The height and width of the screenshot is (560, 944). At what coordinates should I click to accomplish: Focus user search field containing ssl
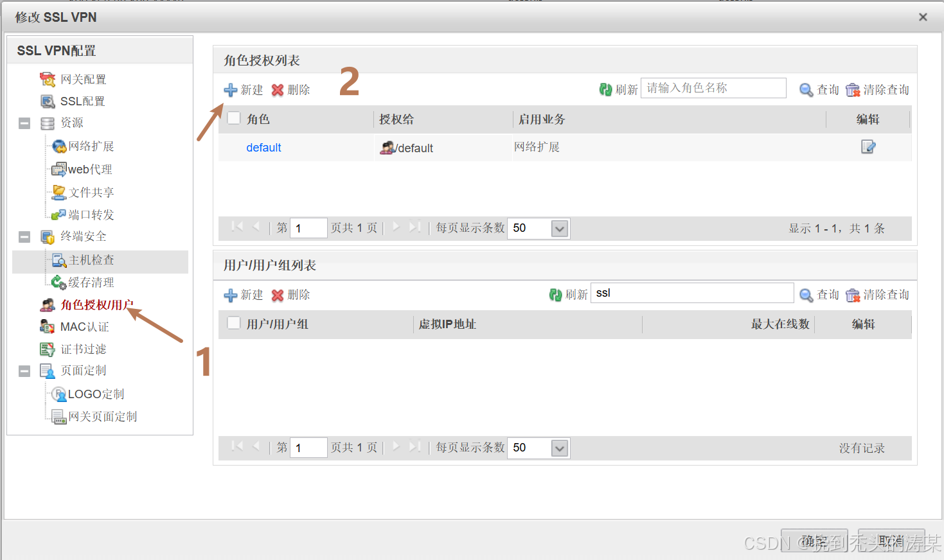(692, 293)
